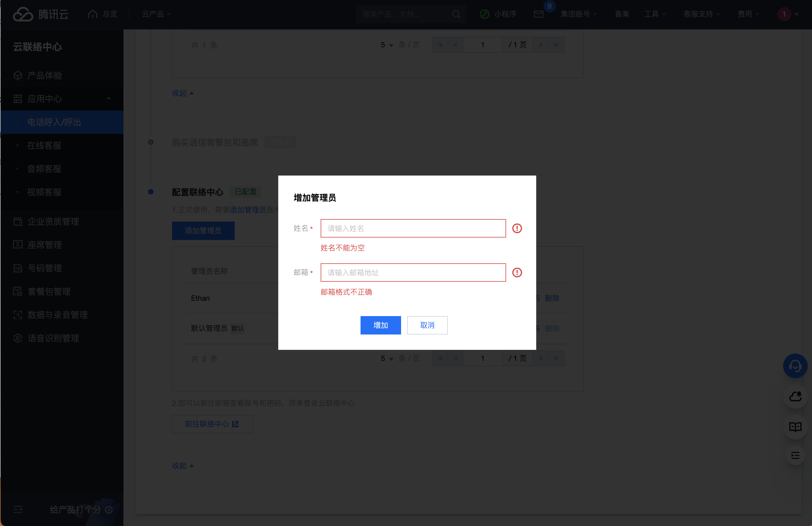Click the email field error warning icon

click(x=517, y=273)
